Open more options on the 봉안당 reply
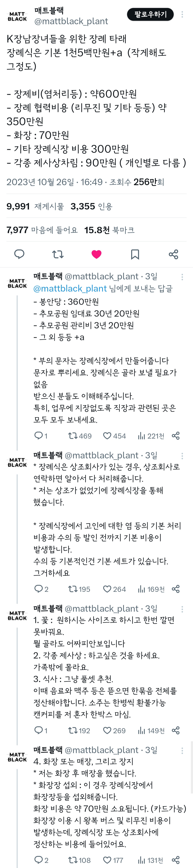Viewport: 193px width, 868px height. click(182, 277)
